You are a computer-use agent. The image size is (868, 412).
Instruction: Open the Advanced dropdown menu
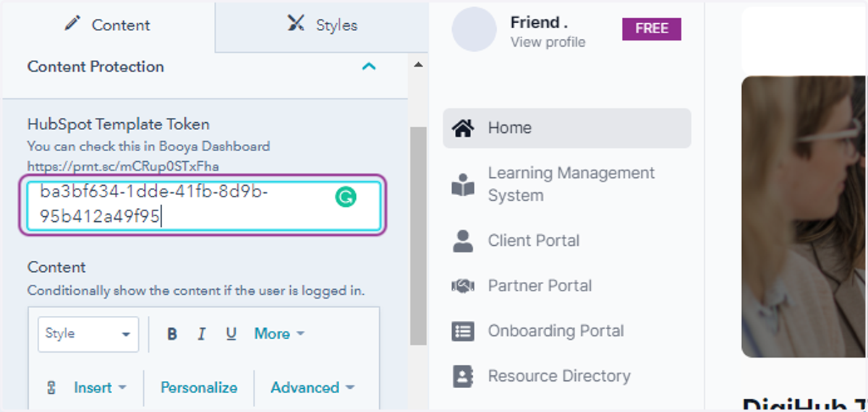312,387
